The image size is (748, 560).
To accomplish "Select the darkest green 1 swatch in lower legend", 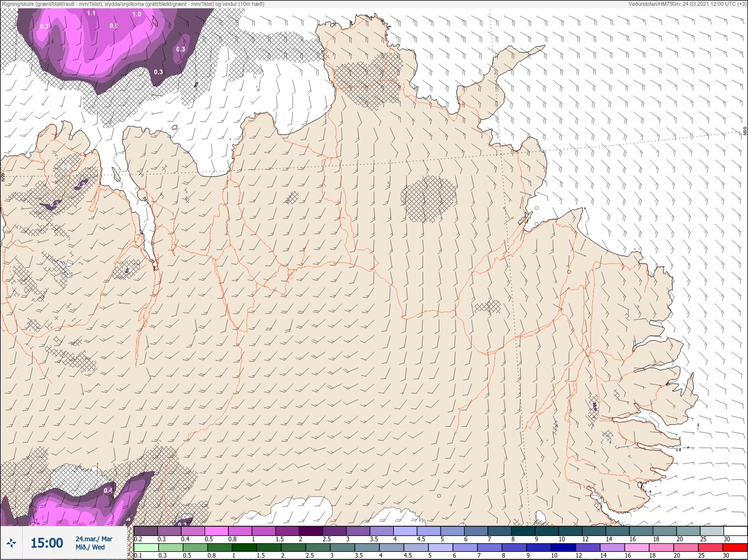I will 244,547.
